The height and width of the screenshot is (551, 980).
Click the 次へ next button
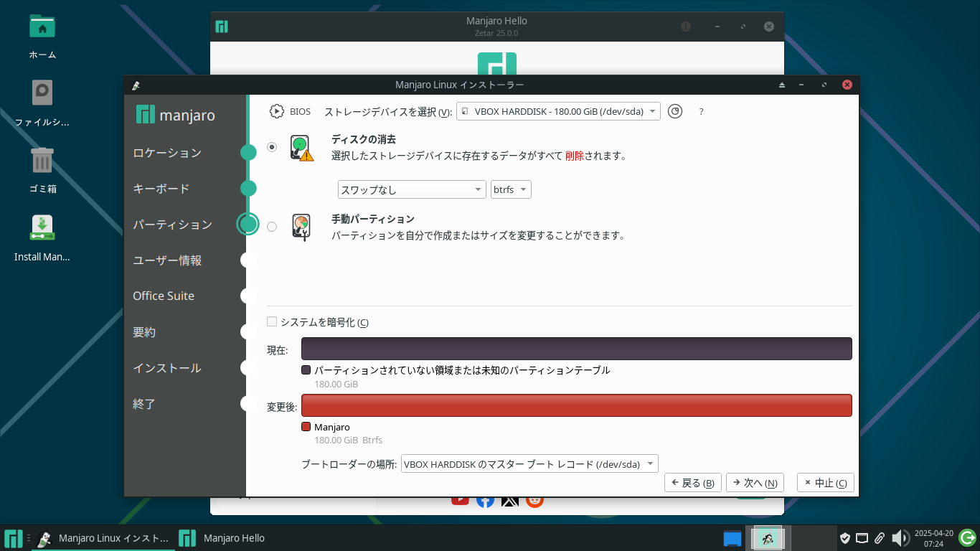[755, 483]
